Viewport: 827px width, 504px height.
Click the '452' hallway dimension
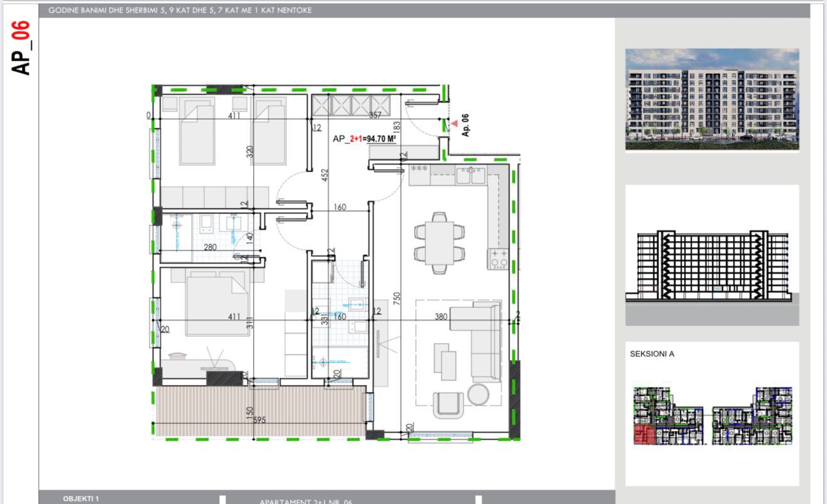pos(325,176)
